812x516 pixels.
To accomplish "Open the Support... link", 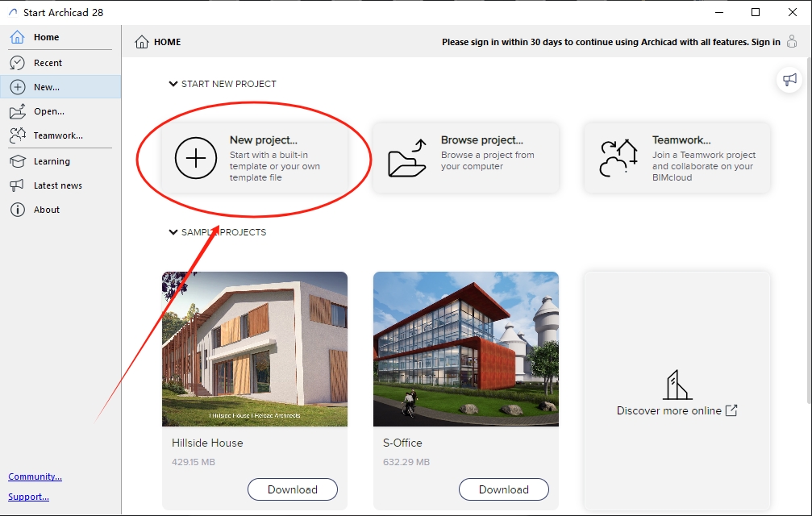I will point(28,497).
